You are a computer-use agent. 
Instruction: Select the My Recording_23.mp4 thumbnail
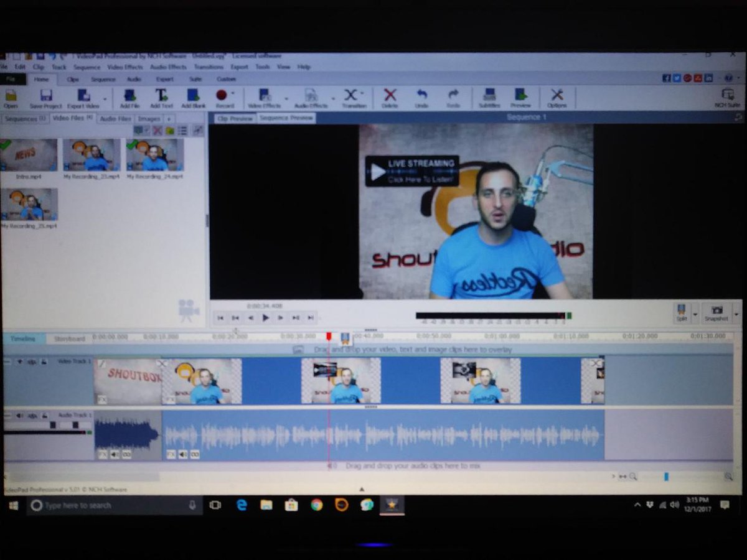click(x=92, y=154)
